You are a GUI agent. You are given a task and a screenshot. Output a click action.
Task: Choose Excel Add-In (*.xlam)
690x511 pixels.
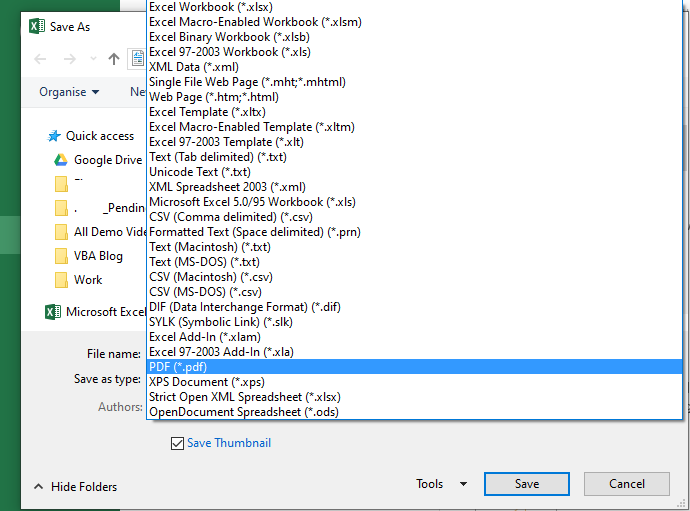pos(414,336)
